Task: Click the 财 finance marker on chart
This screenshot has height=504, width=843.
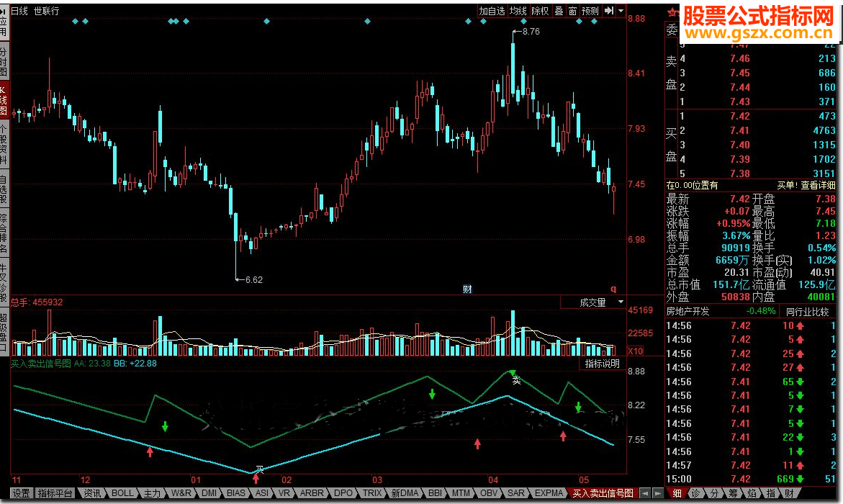Action: [467, 289]
